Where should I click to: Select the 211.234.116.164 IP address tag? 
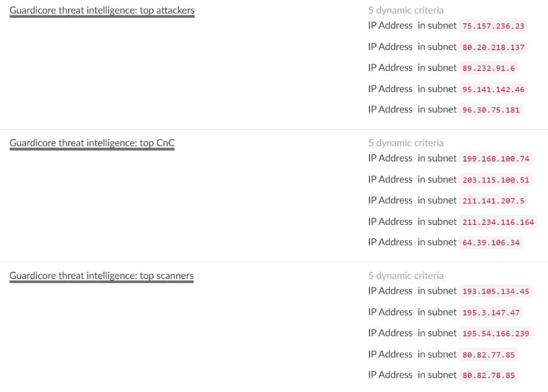[498, 222]
